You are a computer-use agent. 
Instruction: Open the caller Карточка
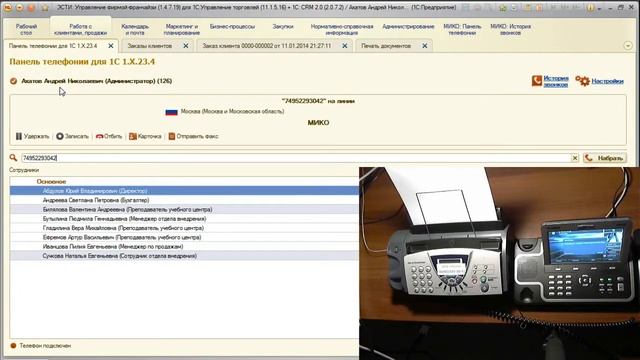[145, 136]
